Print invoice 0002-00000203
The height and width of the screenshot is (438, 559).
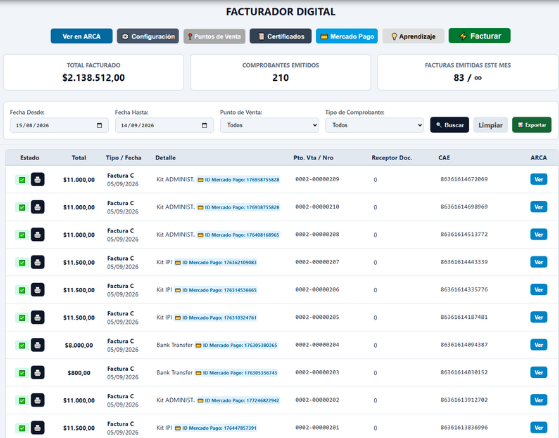coord(37,373)
